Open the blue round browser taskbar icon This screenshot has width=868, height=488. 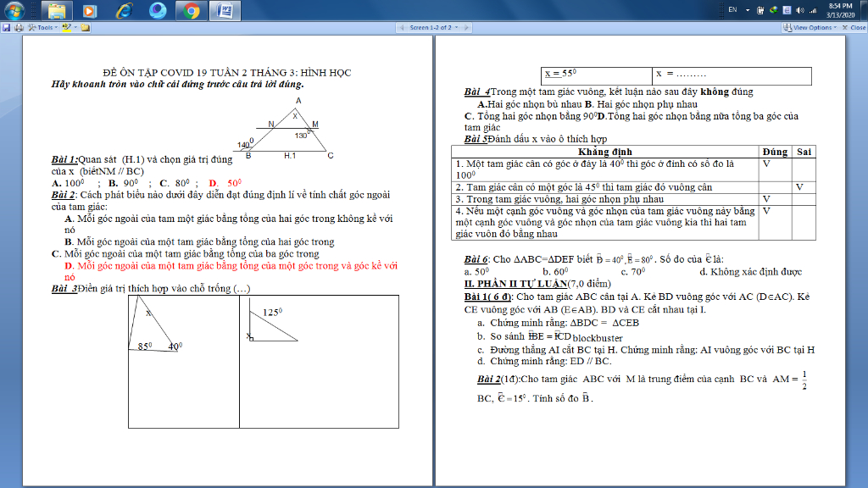(x=158, y=10)
